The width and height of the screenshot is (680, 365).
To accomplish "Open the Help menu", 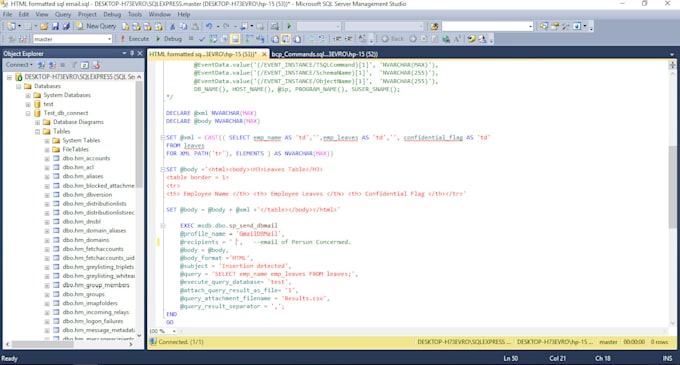I will point(184,14).
